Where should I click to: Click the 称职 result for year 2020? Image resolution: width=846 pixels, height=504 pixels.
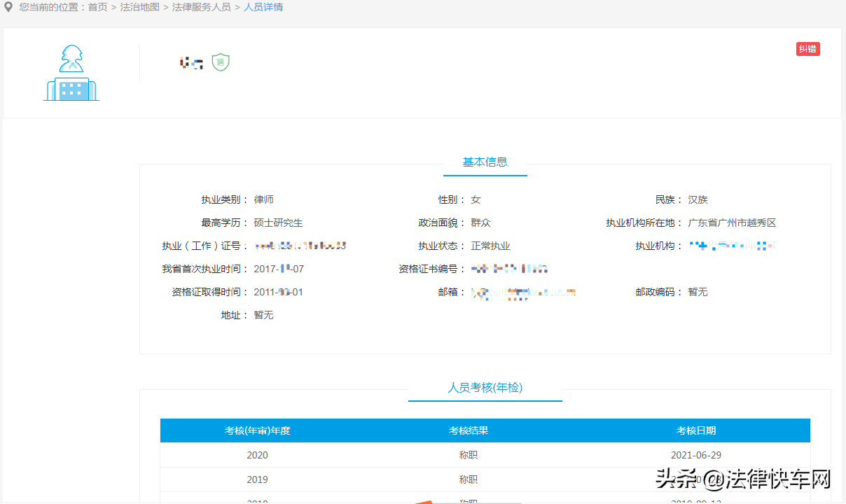tap(468, 455)
